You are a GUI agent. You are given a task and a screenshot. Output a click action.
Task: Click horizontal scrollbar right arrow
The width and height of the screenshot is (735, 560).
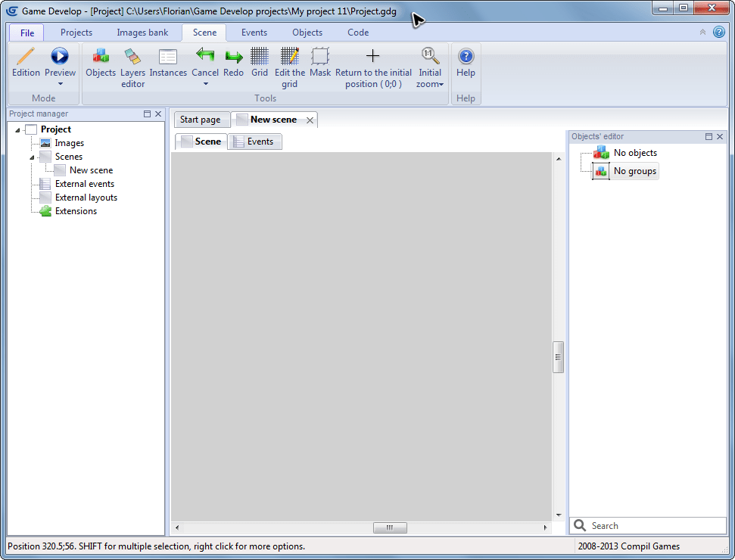(x=545, y=527)
